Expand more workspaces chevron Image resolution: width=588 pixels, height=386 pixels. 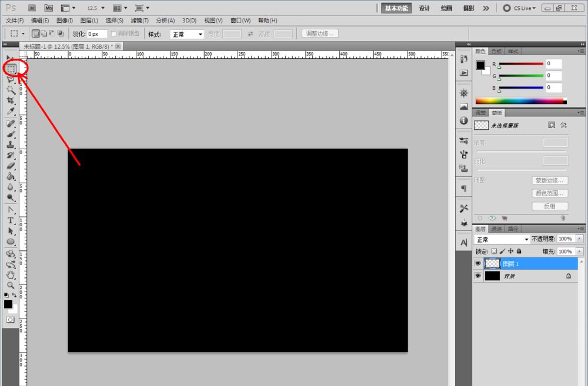pyautogui.click(x=486, y=8)
